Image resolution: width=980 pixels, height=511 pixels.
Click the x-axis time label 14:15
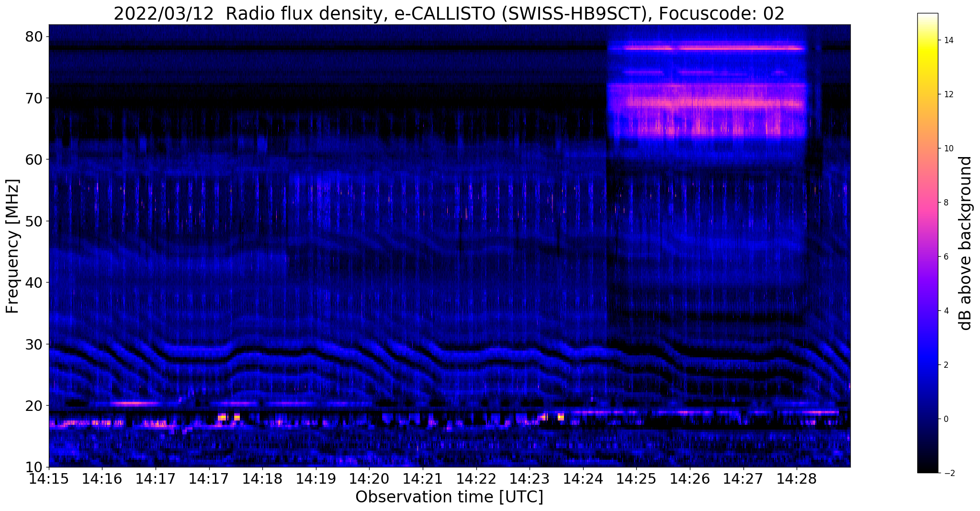click(49, 479)
